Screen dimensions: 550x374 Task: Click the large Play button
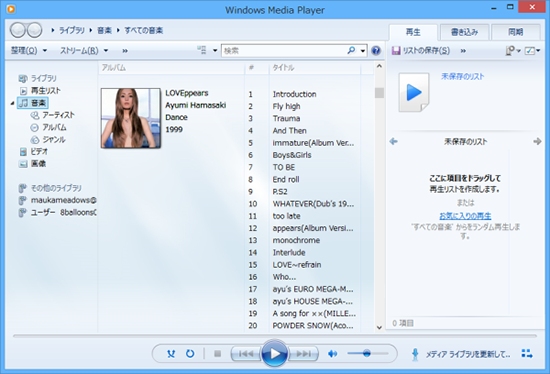[275, 353]
